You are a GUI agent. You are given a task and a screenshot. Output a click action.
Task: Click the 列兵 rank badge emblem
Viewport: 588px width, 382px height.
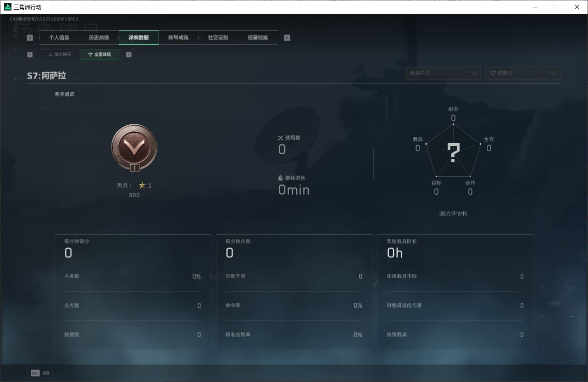click(x=134, y=148)
